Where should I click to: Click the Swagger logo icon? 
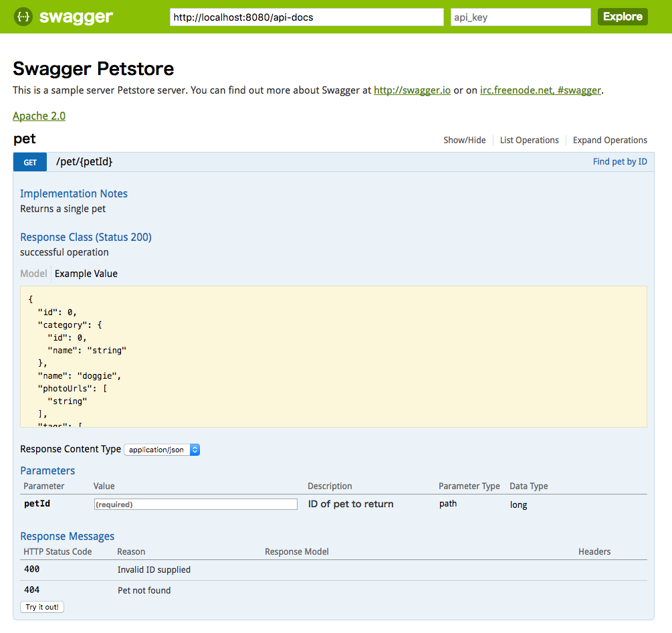[23, 17]
